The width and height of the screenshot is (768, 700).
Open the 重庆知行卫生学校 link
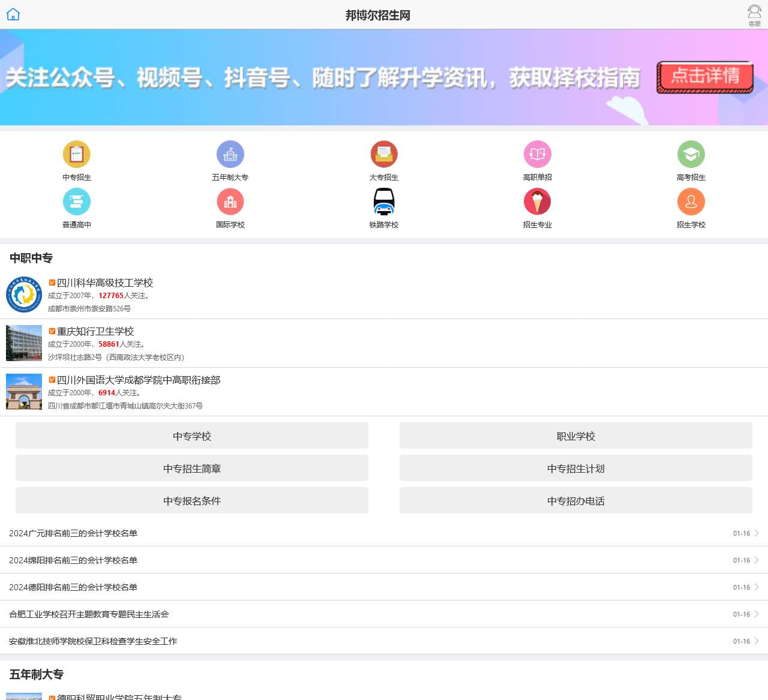click(95, 331)
